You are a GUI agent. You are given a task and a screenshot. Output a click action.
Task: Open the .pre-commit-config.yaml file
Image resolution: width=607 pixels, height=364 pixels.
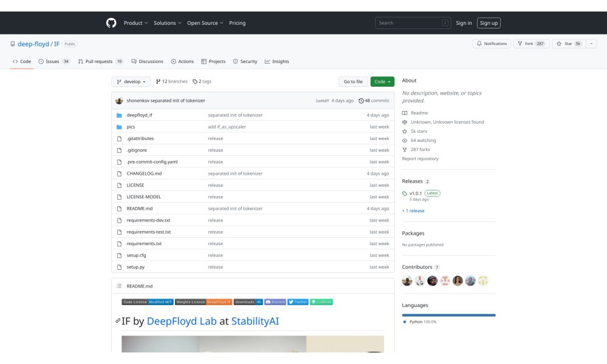tap(152, 162)
